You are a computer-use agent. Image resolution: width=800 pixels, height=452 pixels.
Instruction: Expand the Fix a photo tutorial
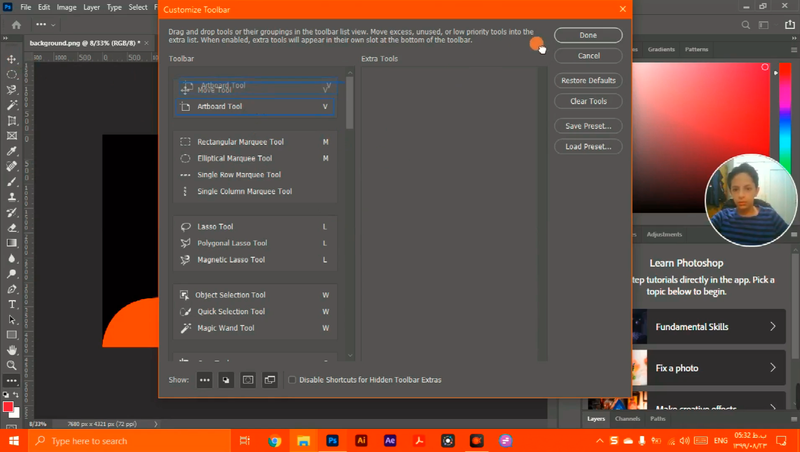point(773,368)
